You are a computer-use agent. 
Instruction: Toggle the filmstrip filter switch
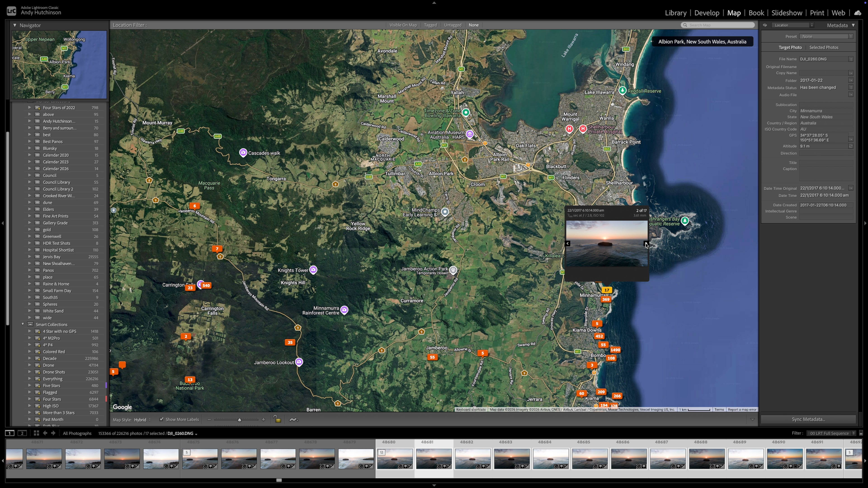pos(861,433)
